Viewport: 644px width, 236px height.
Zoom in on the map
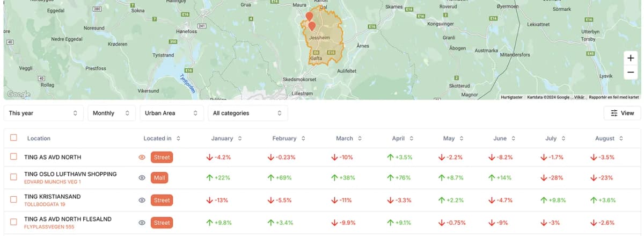pos(631,58)
